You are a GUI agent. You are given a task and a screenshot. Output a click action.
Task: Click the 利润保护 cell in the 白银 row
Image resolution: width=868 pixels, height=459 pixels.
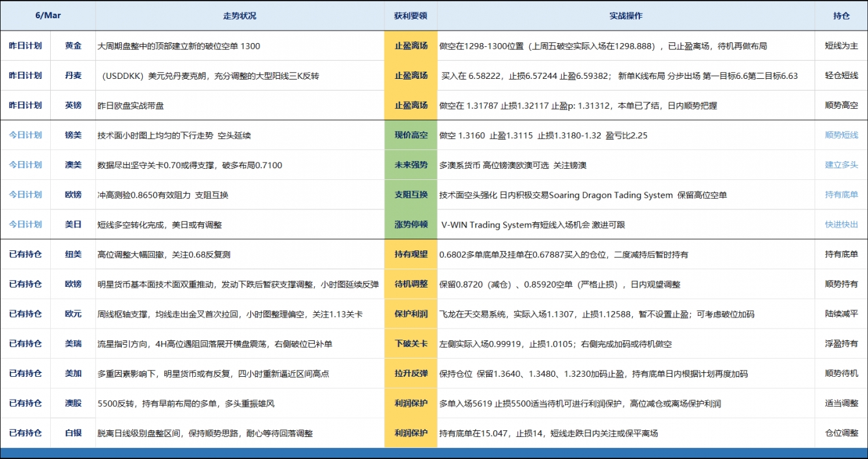(x=411, y=433)
